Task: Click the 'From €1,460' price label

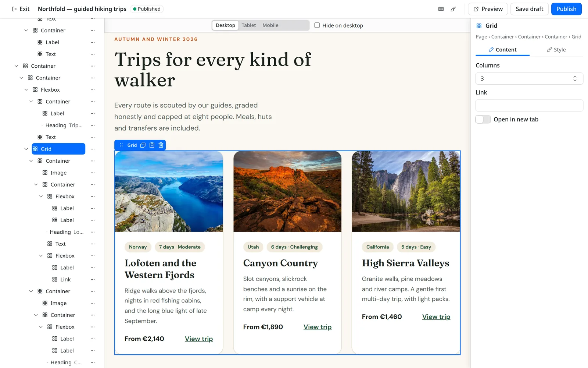Action: coord(382,317)
